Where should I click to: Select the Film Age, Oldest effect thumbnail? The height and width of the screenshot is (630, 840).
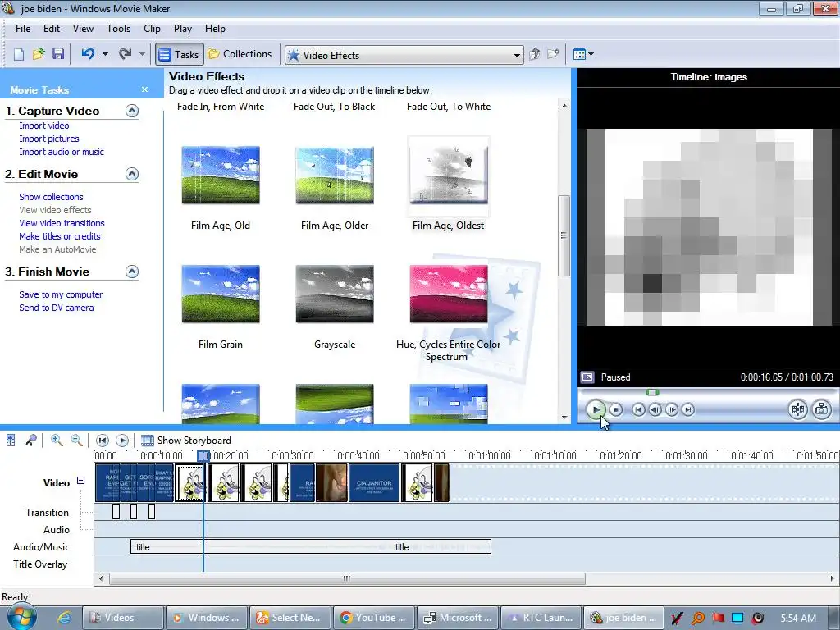[449, 176]
